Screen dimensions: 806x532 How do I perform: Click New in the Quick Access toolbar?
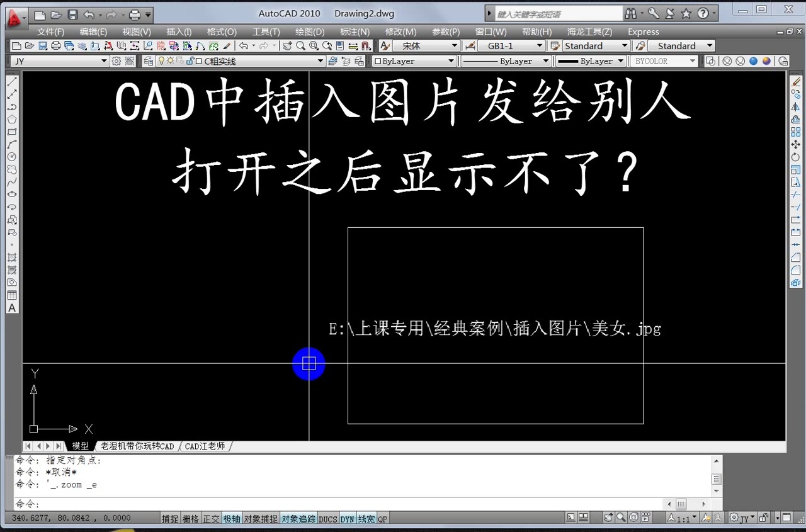(40, 14)
